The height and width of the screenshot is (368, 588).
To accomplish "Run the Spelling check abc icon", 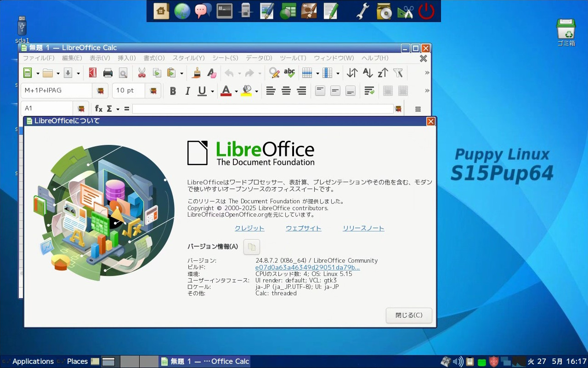I will [289, 73].
